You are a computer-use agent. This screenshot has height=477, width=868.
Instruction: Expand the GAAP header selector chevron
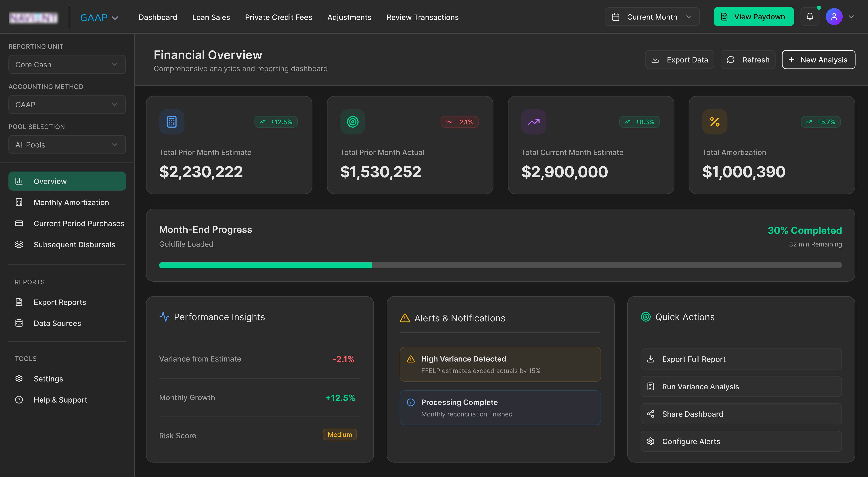click(x=115, y=18)
